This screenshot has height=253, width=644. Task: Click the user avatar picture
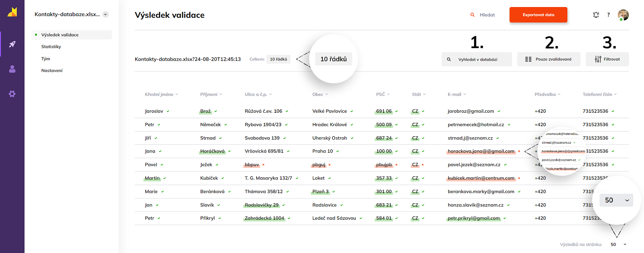tap(623, 15)
